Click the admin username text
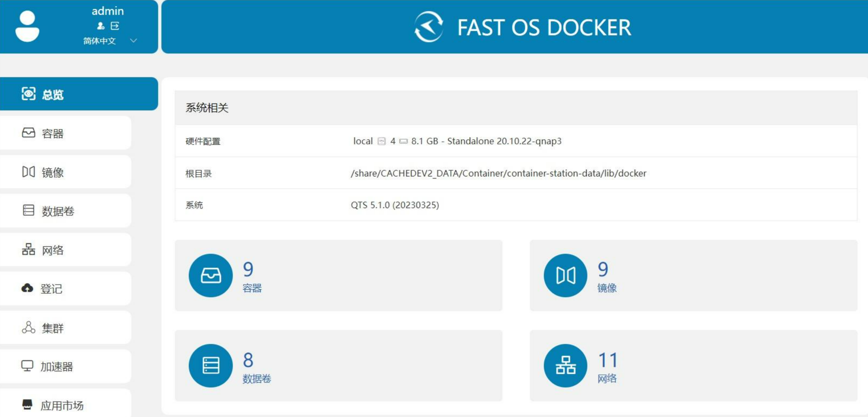This screenshot has width=868, height=417. (108, 11)
